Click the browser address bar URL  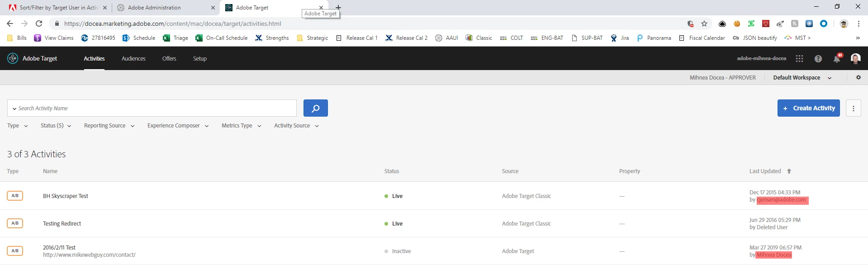(x=172, y=24)
